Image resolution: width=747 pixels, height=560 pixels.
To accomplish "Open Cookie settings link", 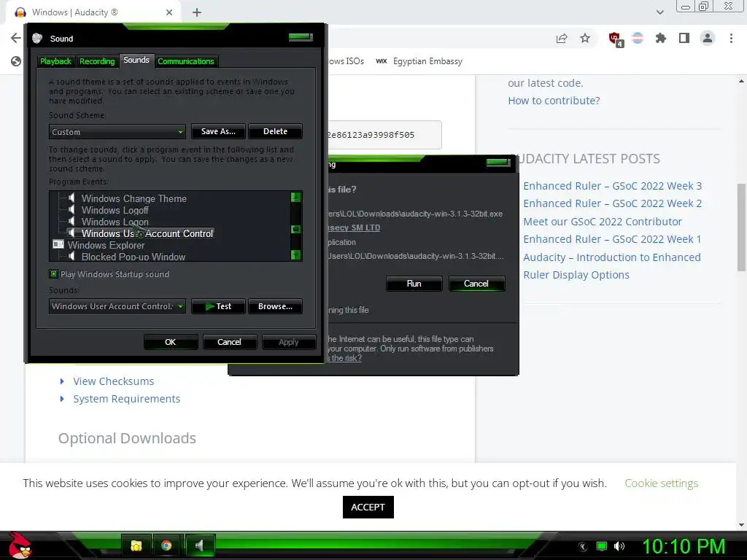I will (661, 483).
